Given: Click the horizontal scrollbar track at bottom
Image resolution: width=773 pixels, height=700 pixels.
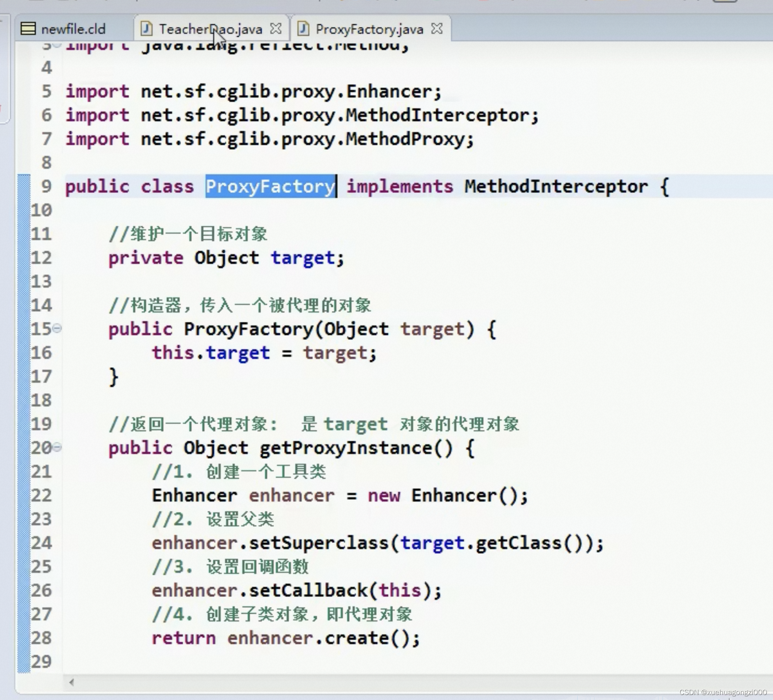Looking at the screenshot, I should [386, 682].
